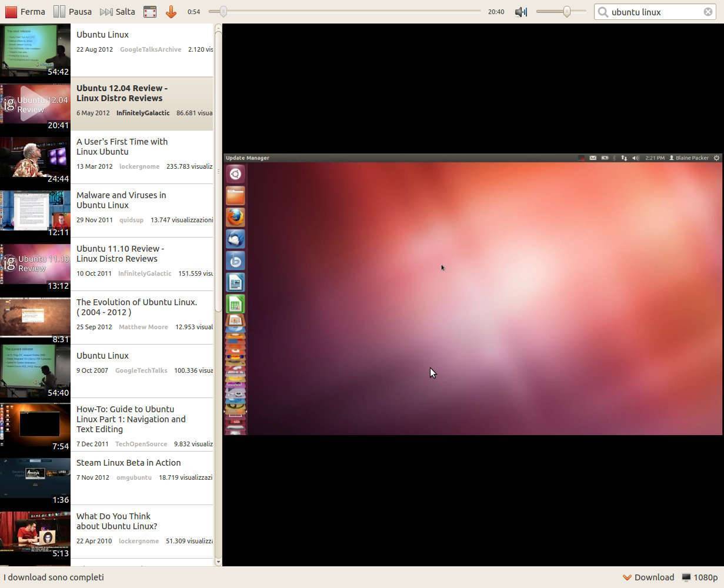The image size is (724, 588).
Task: Click the playlist vertical scrollbar thumb
Action: pos(218,172)
